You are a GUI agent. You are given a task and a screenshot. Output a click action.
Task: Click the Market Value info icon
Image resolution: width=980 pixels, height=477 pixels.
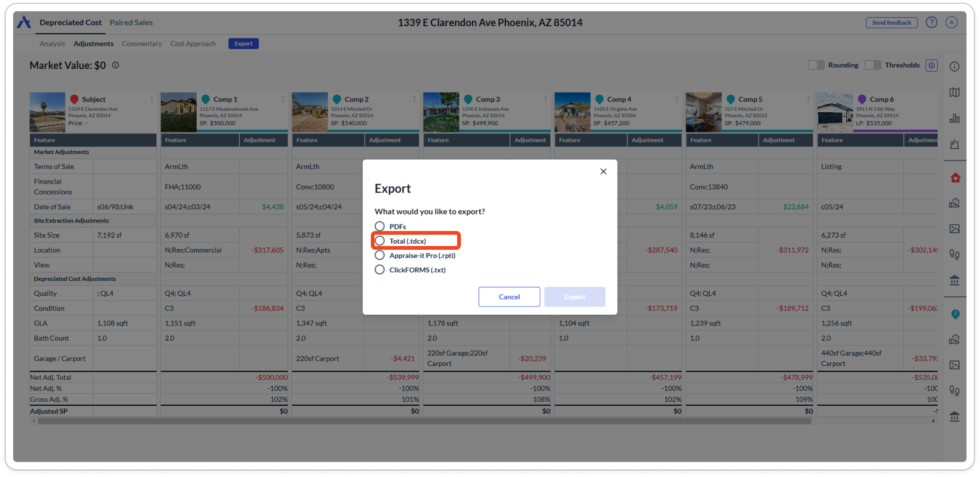click(115, 65)
